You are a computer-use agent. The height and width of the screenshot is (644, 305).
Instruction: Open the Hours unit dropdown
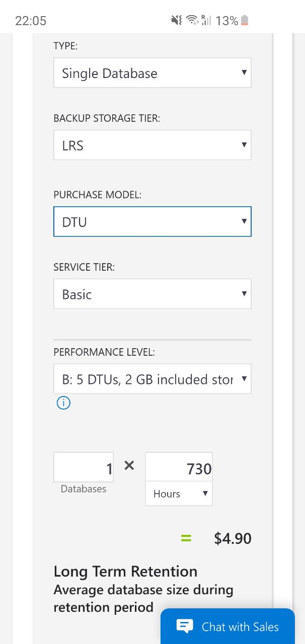tap(179, 494)
